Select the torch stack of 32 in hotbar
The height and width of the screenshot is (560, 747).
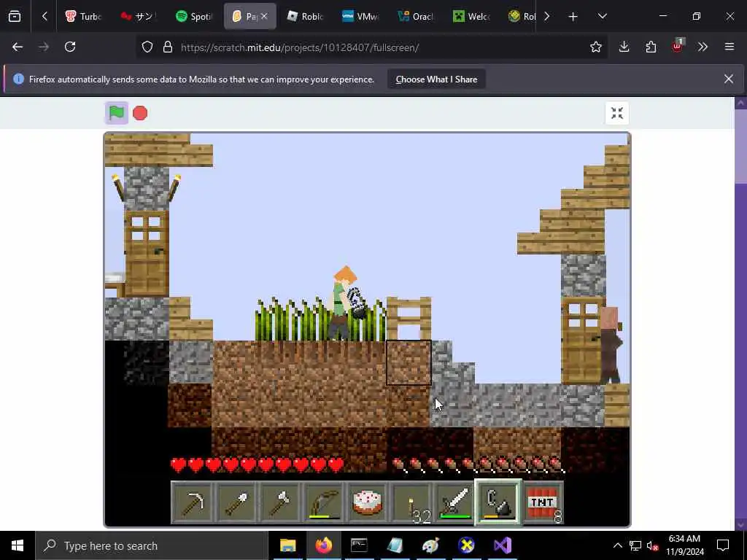(x=411, y=502)
